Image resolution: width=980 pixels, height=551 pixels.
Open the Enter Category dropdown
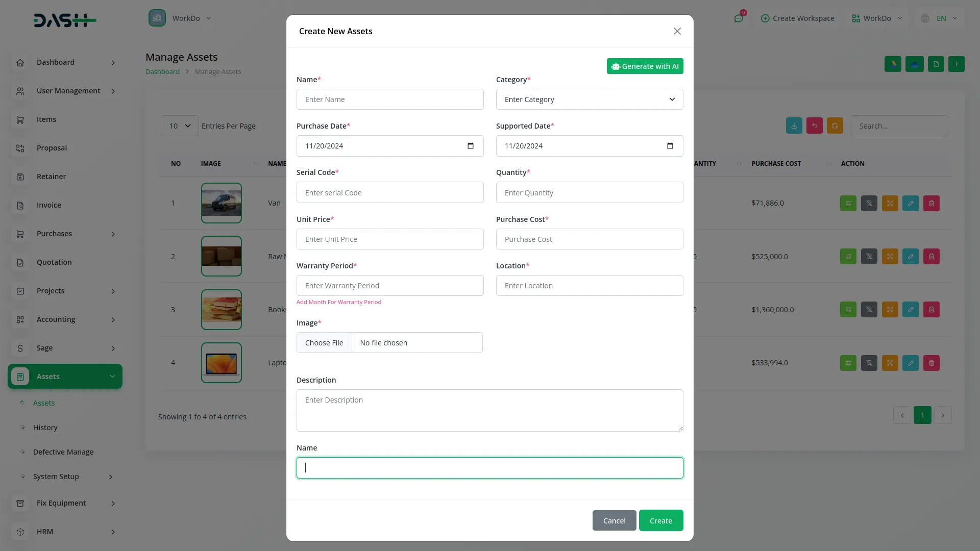point(589,99)
